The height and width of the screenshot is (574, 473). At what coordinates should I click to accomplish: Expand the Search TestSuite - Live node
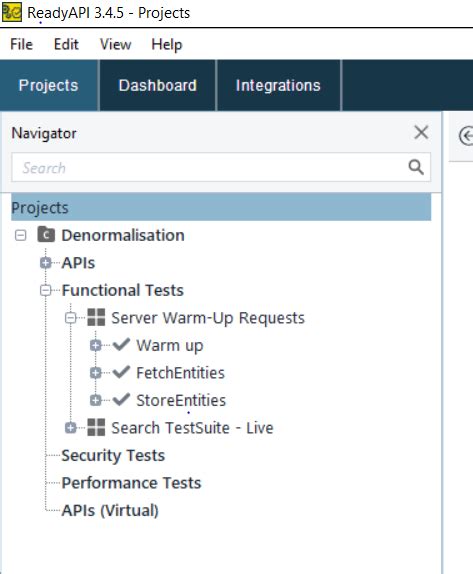[x=71, y=428]
